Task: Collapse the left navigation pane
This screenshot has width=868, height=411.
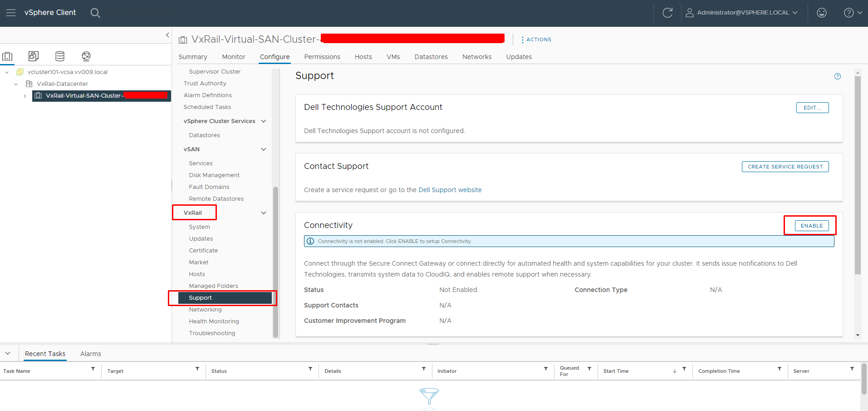Action: click(167, 35)
